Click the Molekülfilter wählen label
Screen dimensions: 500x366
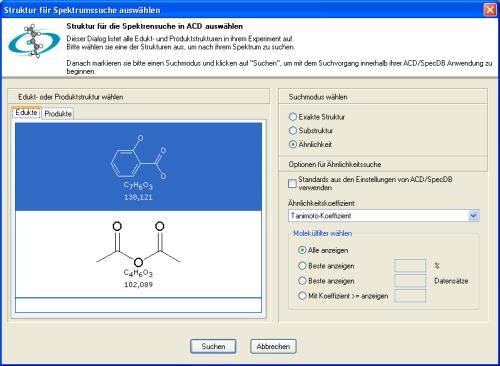coord(323,233)
